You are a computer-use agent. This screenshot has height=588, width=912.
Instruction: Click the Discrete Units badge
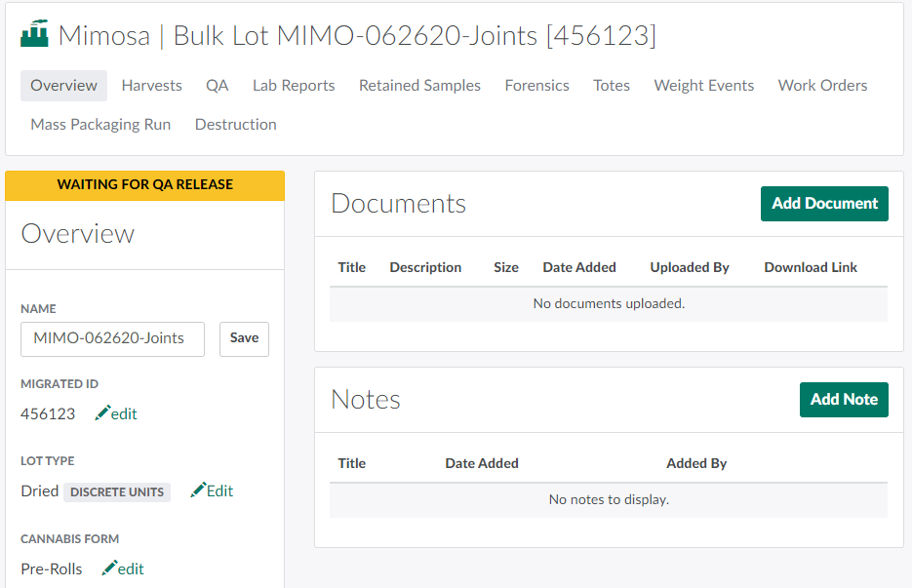[117, 492]
